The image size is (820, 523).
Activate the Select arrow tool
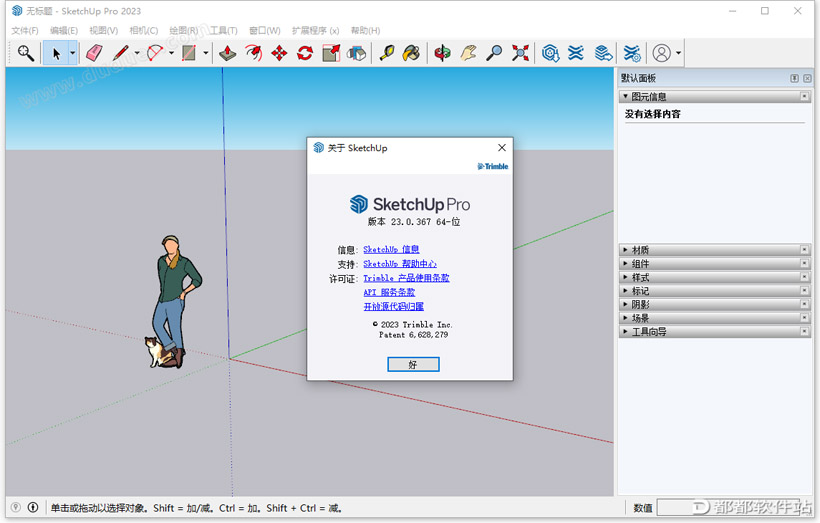pos(56,53)
